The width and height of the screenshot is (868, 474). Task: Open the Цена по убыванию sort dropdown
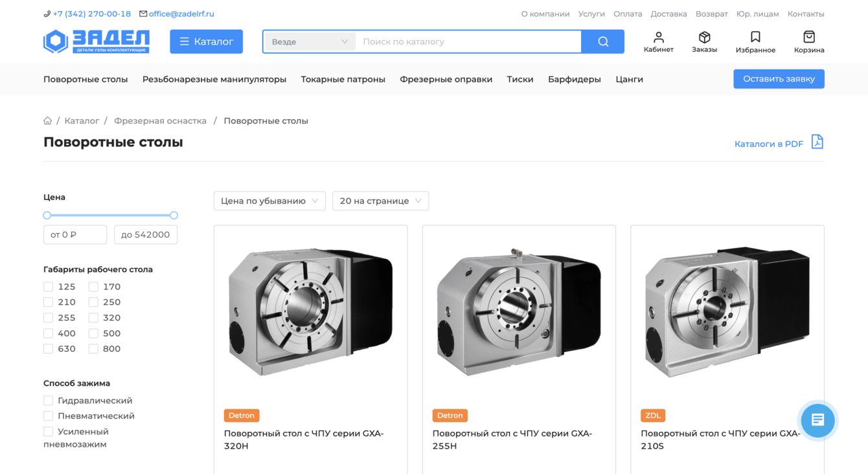[x=269, y=201]
